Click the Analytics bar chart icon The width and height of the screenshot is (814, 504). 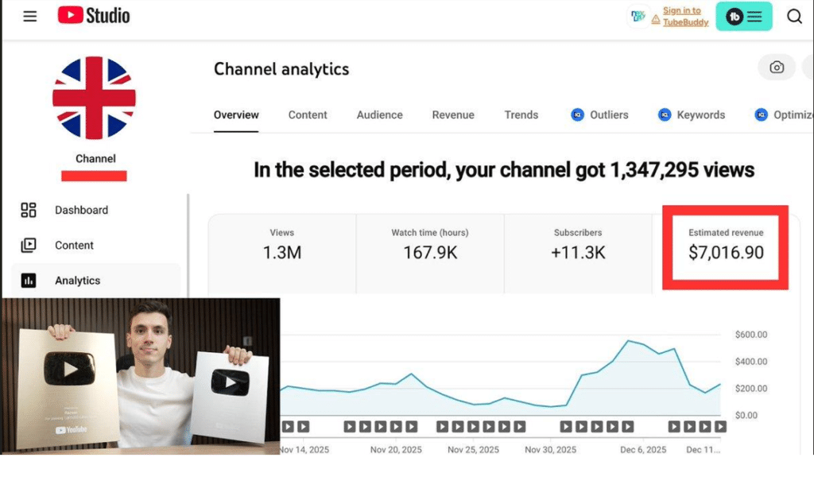tap(29, 281)
